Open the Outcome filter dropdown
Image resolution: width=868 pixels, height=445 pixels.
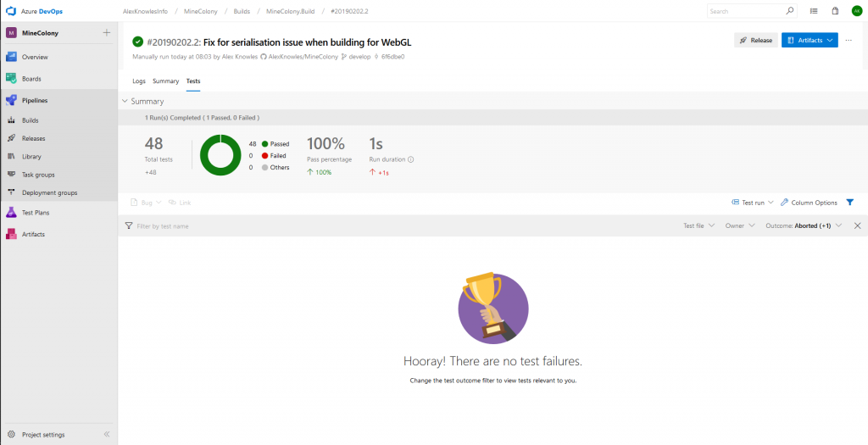(803, 226)
